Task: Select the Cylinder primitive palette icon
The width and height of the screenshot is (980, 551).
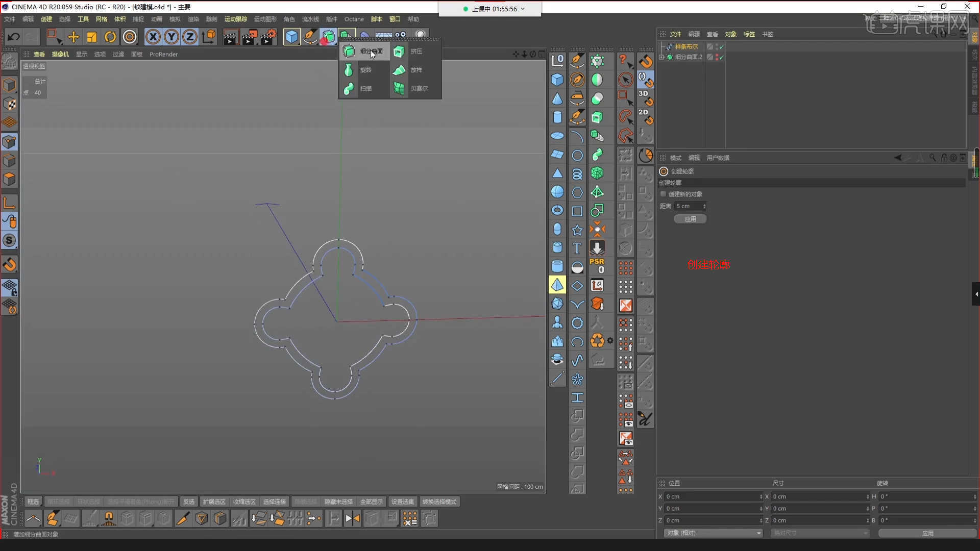Action: 557,117
